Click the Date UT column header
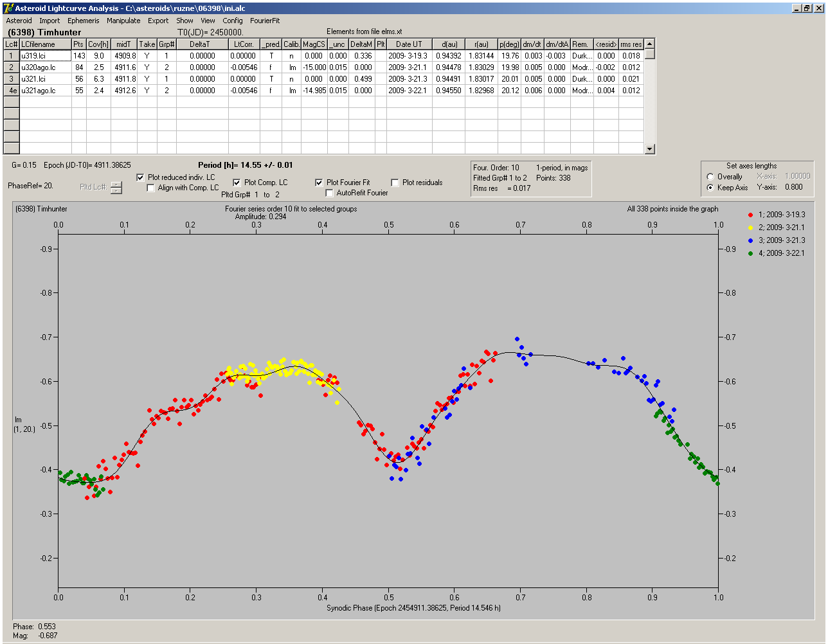The height and width of the screenshot is (644, 828). point(409,44)
